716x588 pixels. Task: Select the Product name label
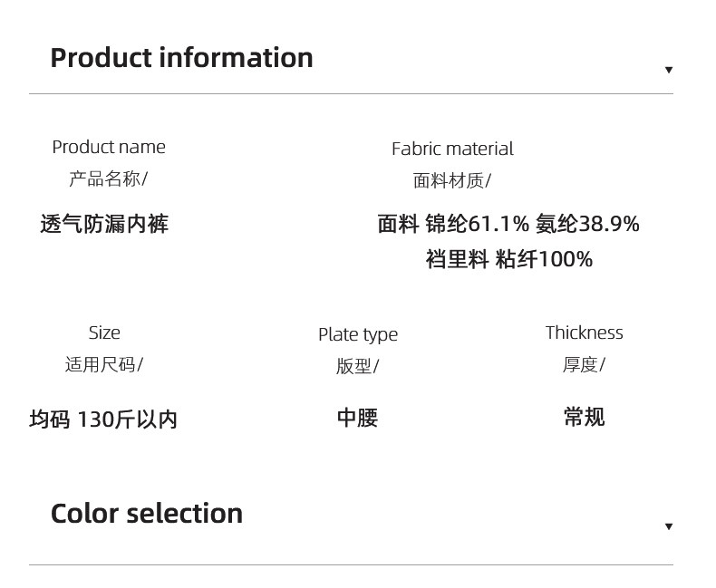click(x=109, y=147)
